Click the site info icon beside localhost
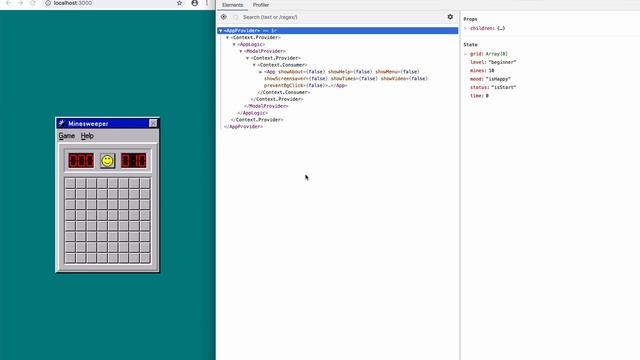This screenshot has width=640, height=360. [x=48, y=3]
